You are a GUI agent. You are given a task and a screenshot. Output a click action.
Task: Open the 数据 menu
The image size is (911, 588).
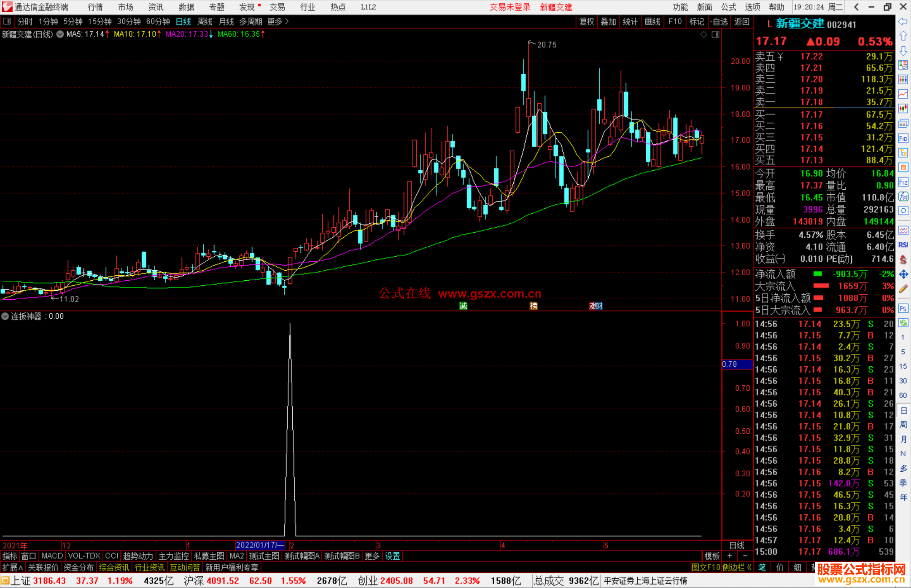pyautogui.click(x=186, y=7)
